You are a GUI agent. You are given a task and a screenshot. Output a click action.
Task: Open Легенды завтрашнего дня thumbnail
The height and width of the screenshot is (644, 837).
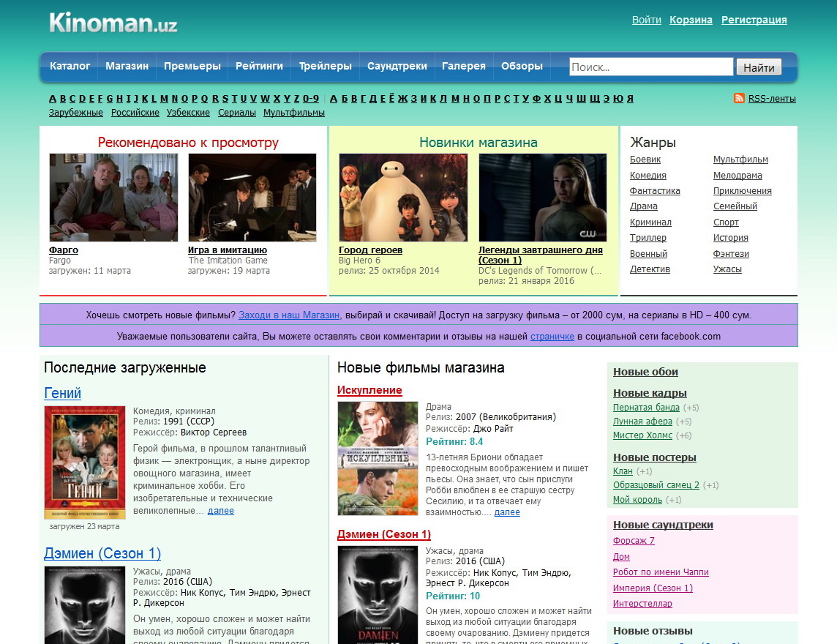pyautogui.click(x=543, y=198)
